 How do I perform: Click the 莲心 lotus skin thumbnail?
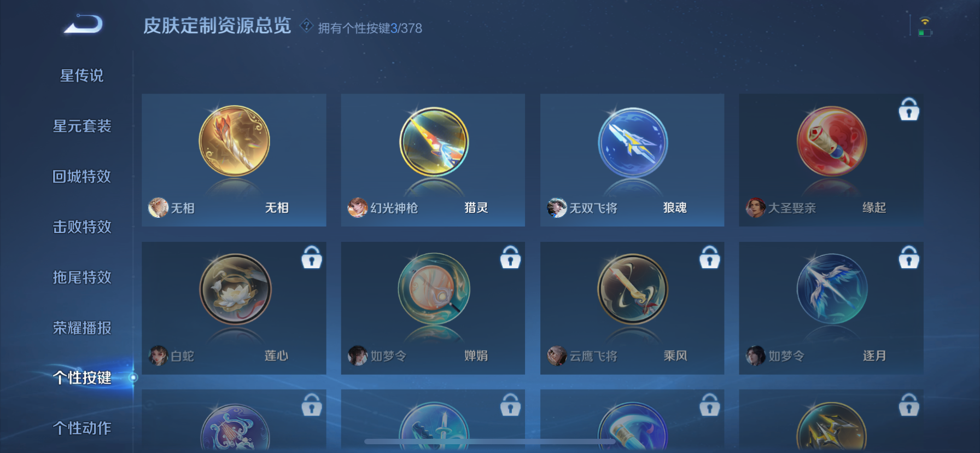click(x=235, y=289)
